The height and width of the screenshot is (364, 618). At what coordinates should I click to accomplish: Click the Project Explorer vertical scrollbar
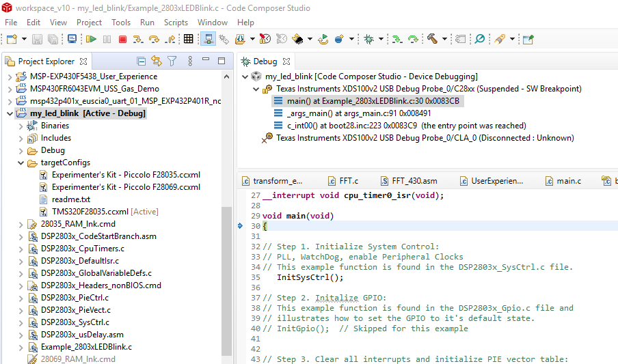click(x=227, y=281)
